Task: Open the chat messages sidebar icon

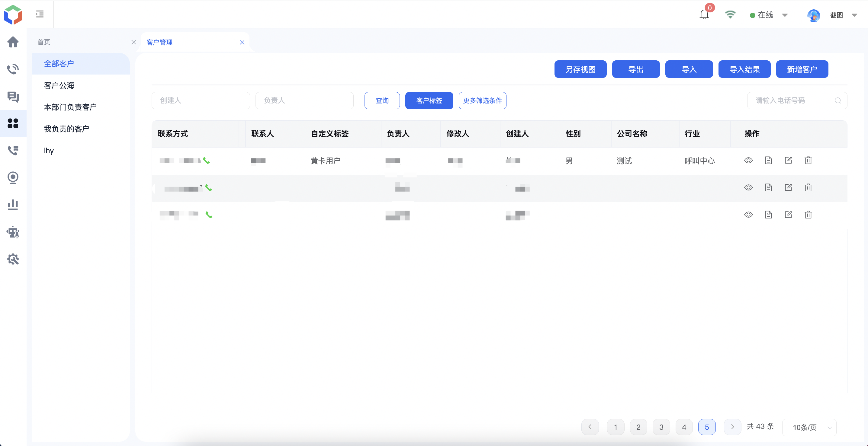Action: 13,97
